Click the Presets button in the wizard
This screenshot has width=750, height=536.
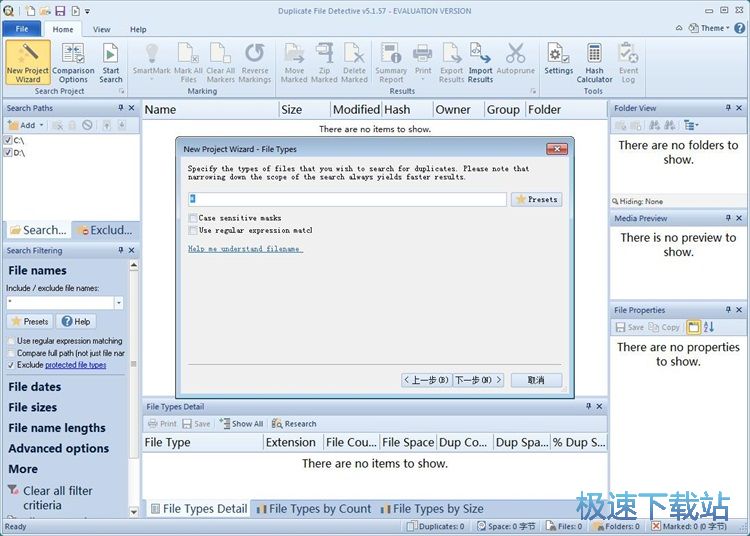(537, 199)
